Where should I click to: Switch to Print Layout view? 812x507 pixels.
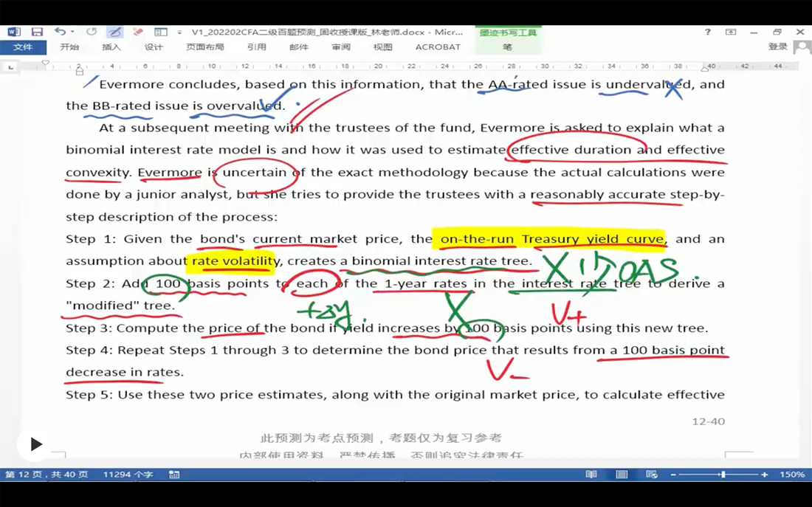(x=622, y=475)
